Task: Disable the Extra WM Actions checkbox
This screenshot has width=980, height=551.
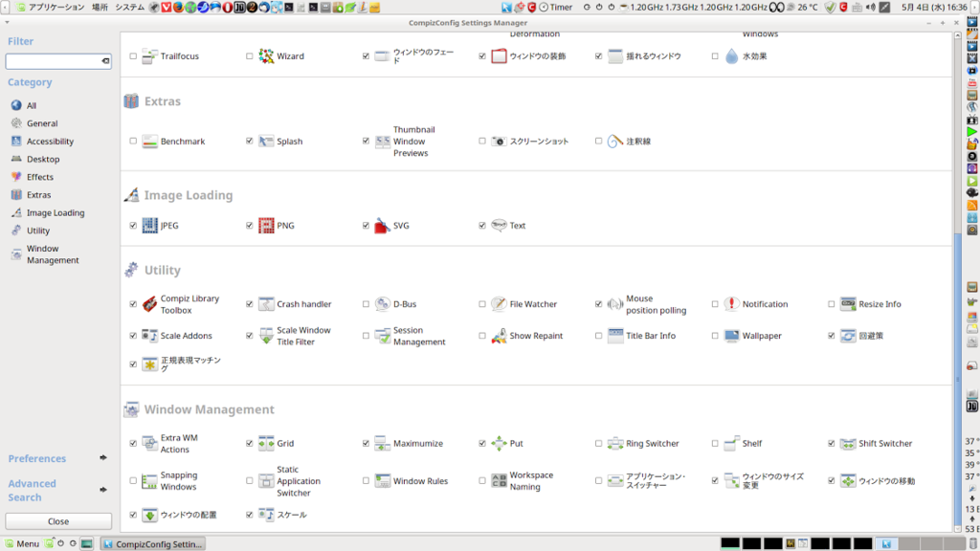Action: tap(133, 444)
